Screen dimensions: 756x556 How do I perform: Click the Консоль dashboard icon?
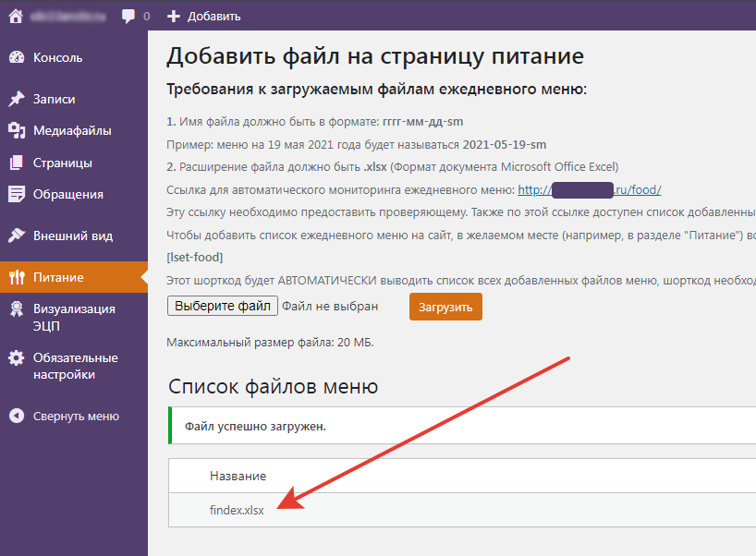coord(17,57)
